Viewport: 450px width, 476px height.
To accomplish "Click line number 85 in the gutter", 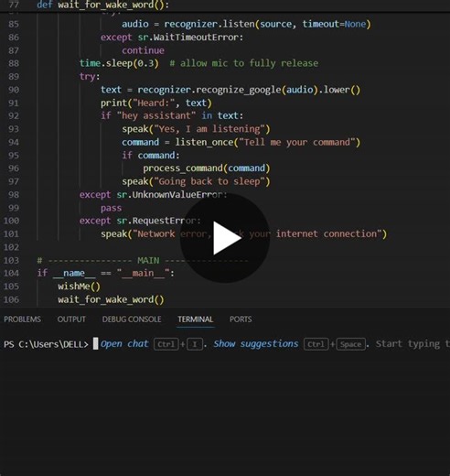I will (x=14, y=24).
